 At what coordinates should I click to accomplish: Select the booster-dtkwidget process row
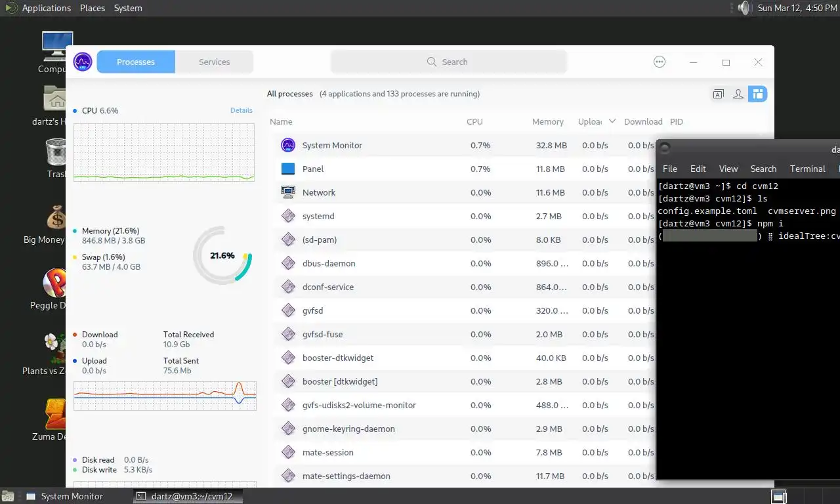(465, 358)
